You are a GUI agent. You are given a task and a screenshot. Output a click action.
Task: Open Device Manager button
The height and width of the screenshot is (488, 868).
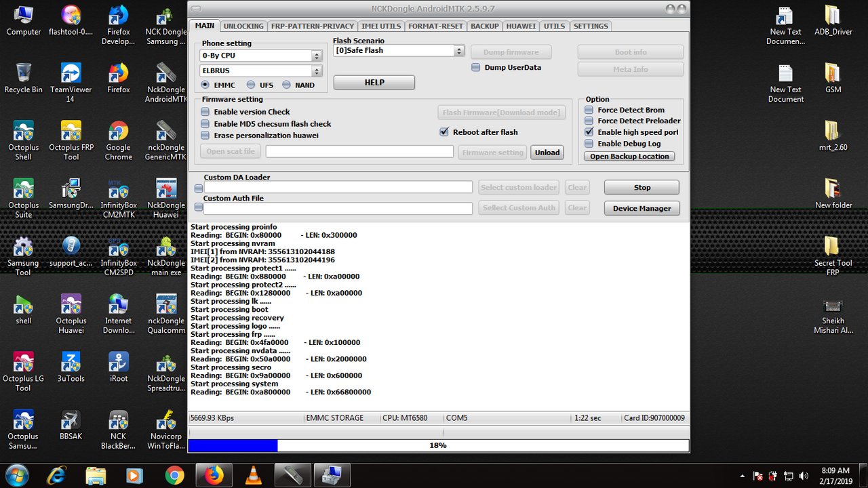[642, 208]
